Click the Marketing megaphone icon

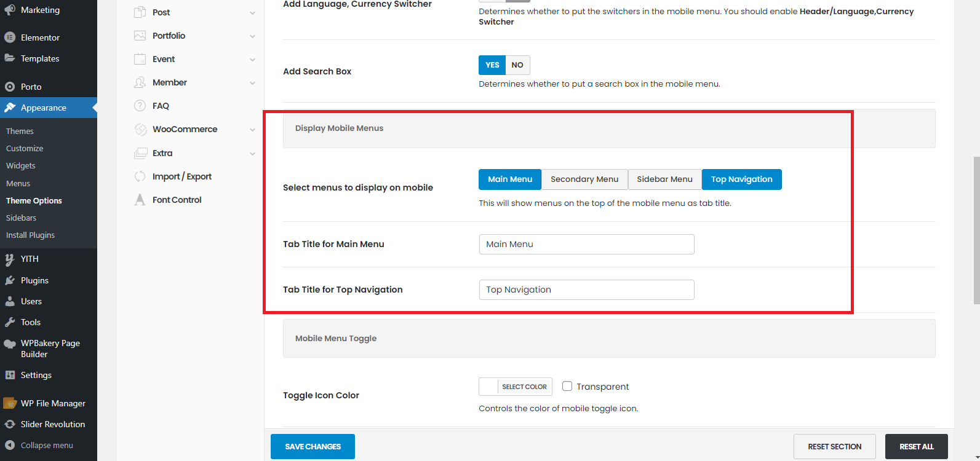tap(10, 10)
